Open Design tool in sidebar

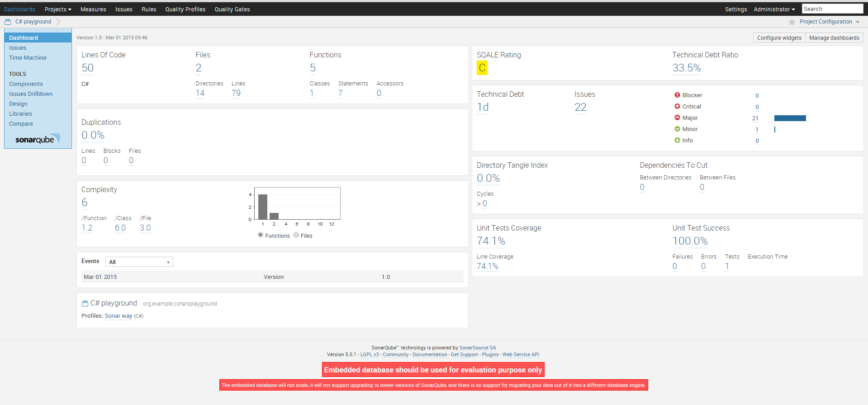(18, 104)
